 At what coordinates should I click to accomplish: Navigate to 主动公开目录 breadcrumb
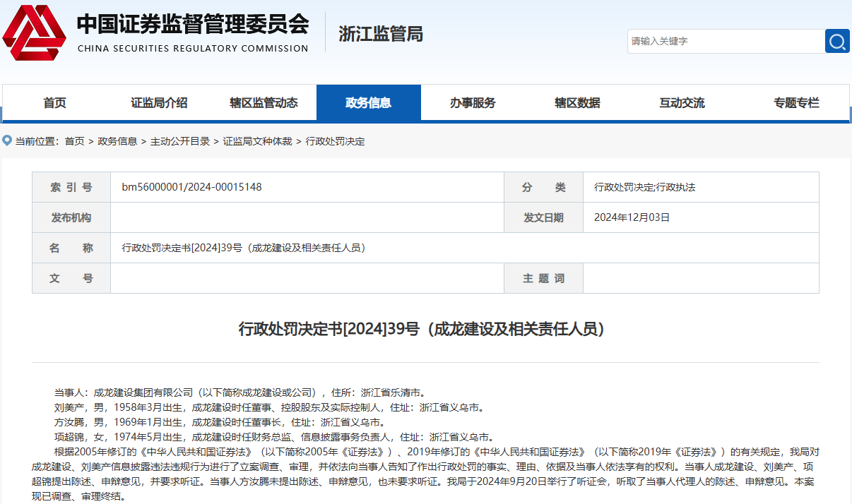[180, 141]
